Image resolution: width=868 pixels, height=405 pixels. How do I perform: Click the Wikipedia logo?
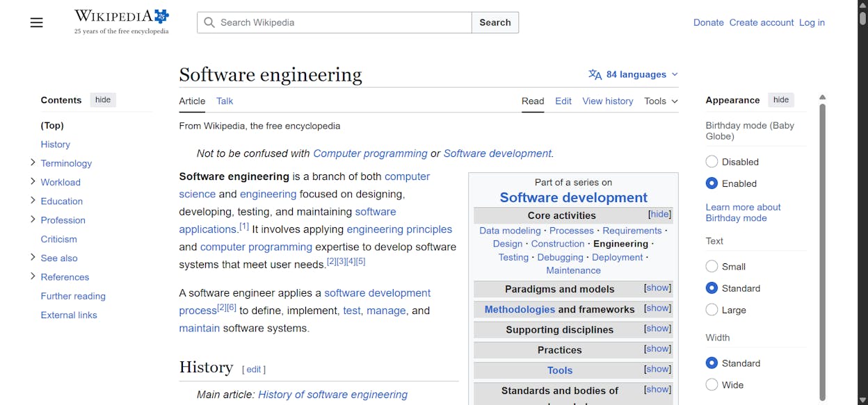pyautogui.click(x=122, y=22)
